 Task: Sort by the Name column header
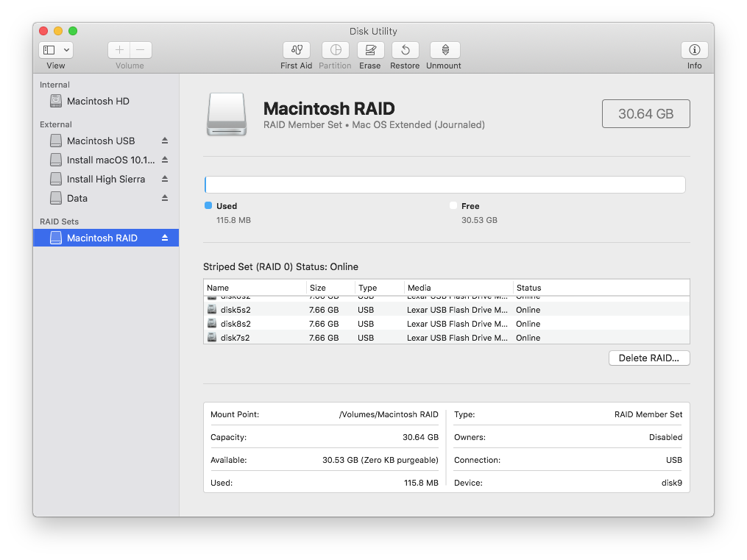coord(255,288)
